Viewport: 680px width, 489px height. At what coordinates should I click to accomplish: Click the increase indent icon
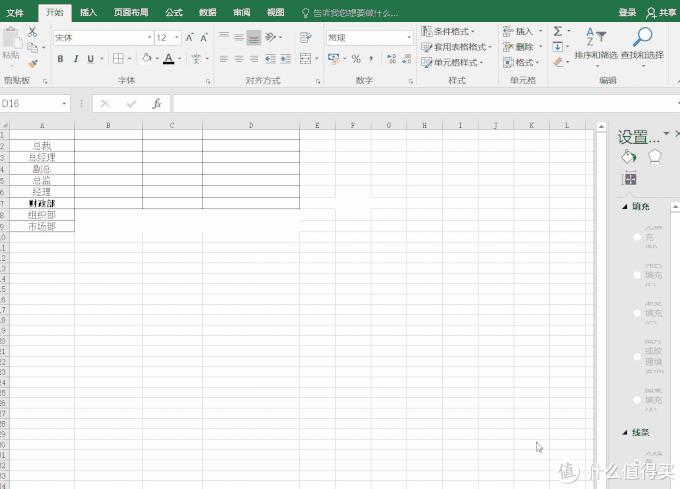pos(285,59)
